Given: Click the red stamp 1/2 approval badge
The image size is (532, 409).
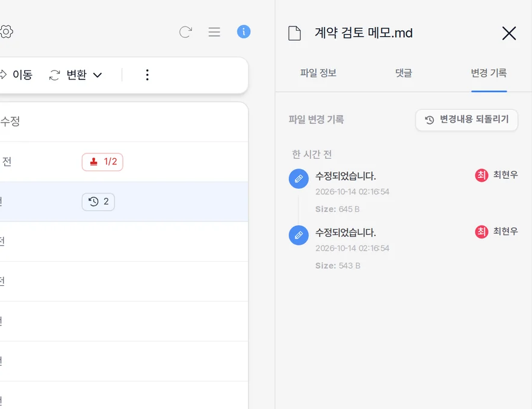Looking at the screenshot, I should point(102,162).
